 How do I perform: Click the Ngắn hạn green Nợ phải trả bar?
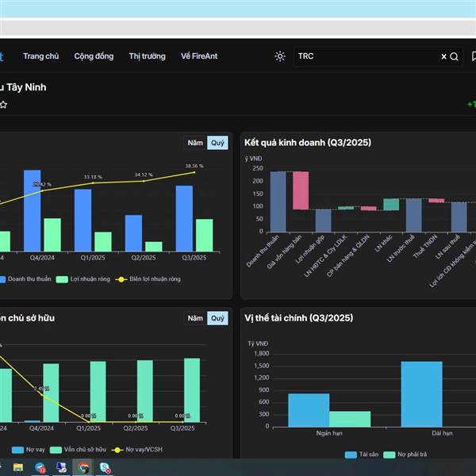click(350, 419)
